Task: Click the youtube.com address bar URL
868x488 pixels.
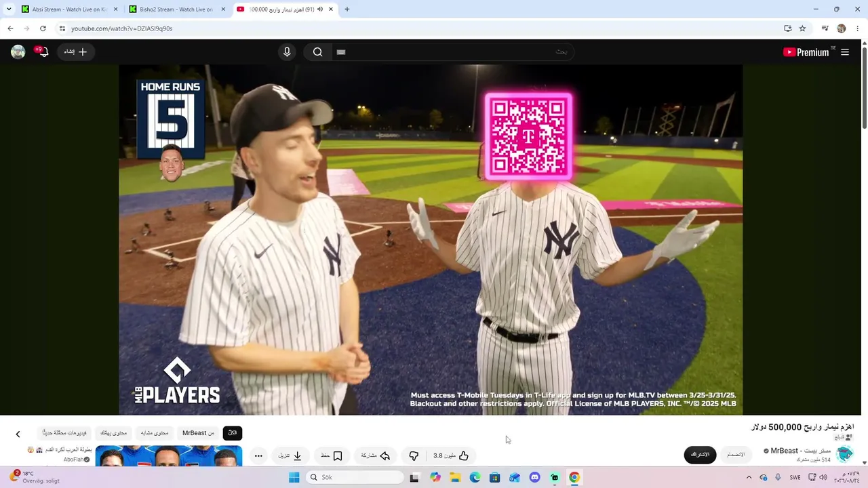Action: pos(122,28)
